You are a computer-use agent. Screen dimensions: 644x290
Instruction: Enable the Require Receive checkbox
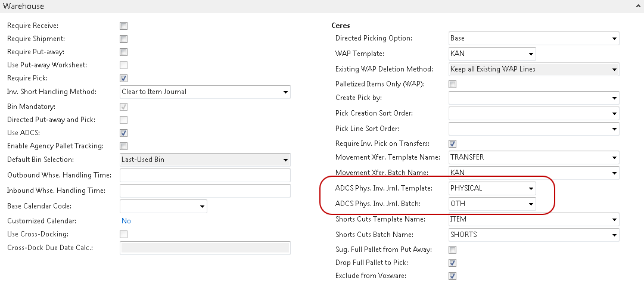[x=124, y=26]
